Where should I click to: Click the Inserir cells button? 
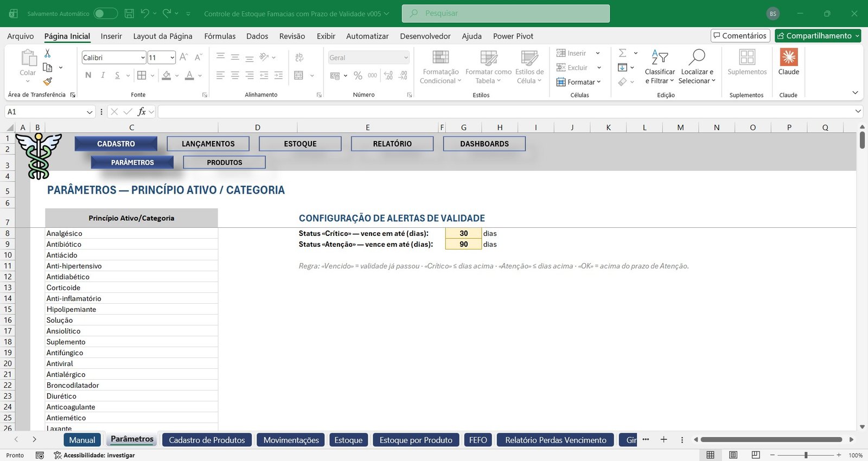(571, 53)
